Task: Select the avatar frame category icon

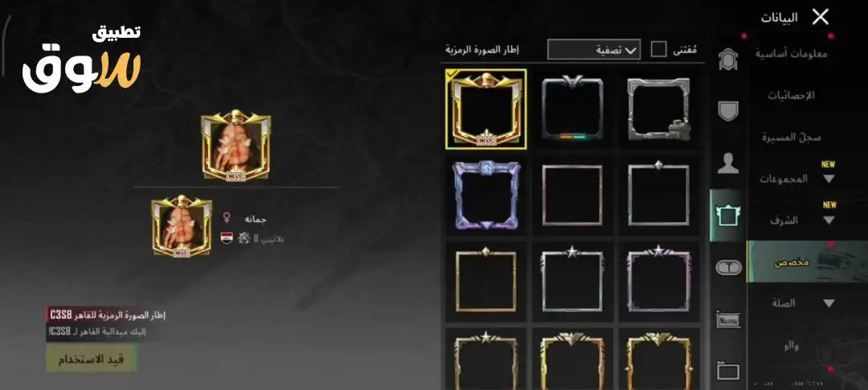Action: (x=728, y=216)
